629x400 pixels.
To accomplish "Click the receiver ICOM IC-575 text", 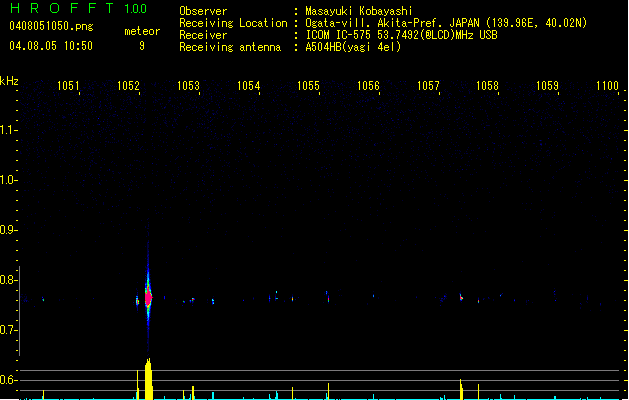I will [401, 35].
